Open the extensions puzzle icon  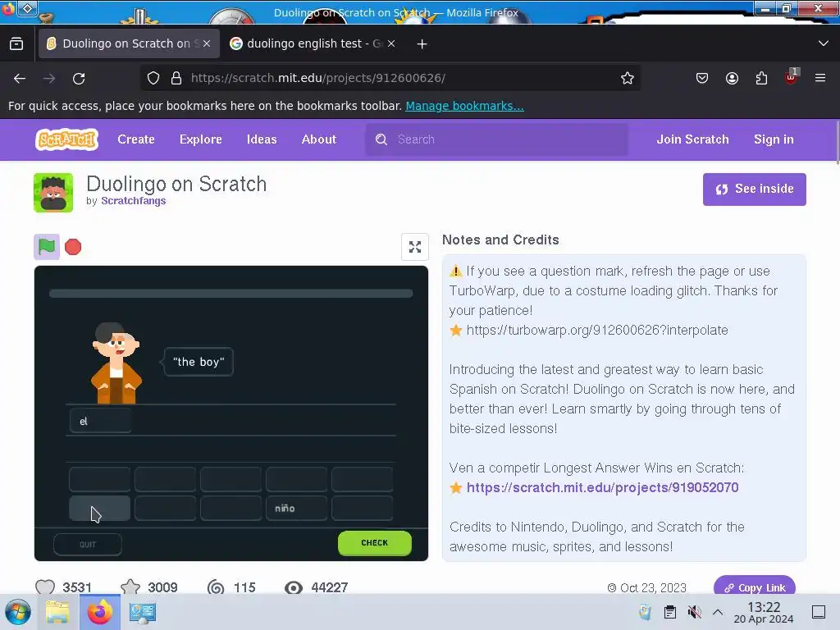coord(761,78)
